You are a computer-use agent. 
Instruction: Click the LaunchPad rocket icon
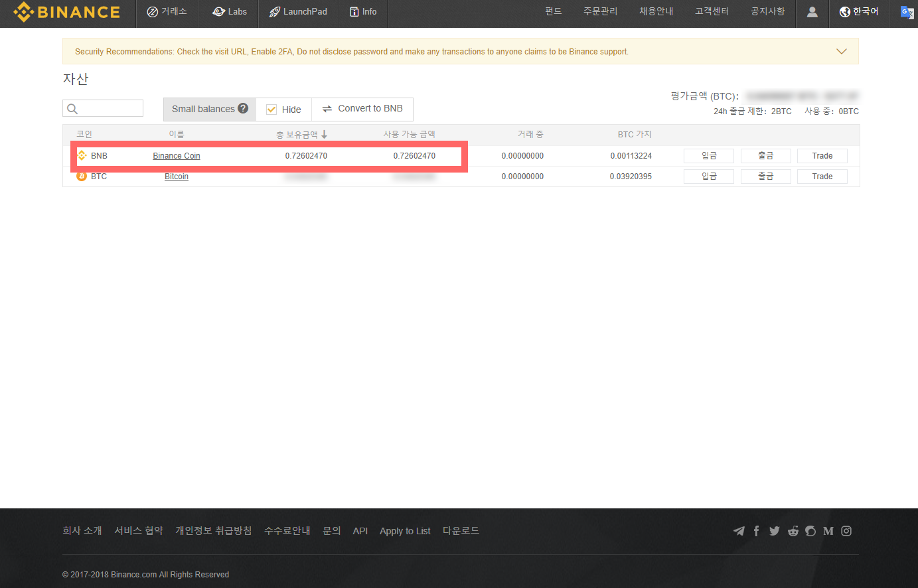tap(274, 11)
